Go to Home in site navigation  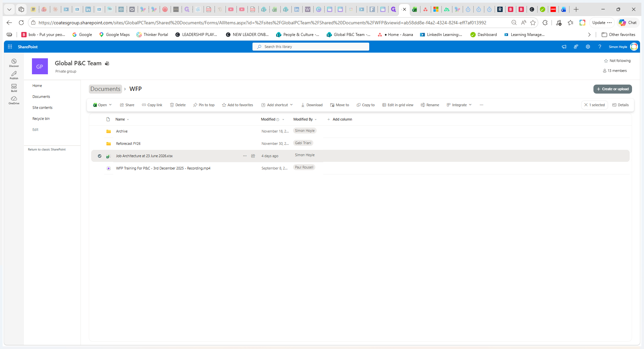coord(37,86)
